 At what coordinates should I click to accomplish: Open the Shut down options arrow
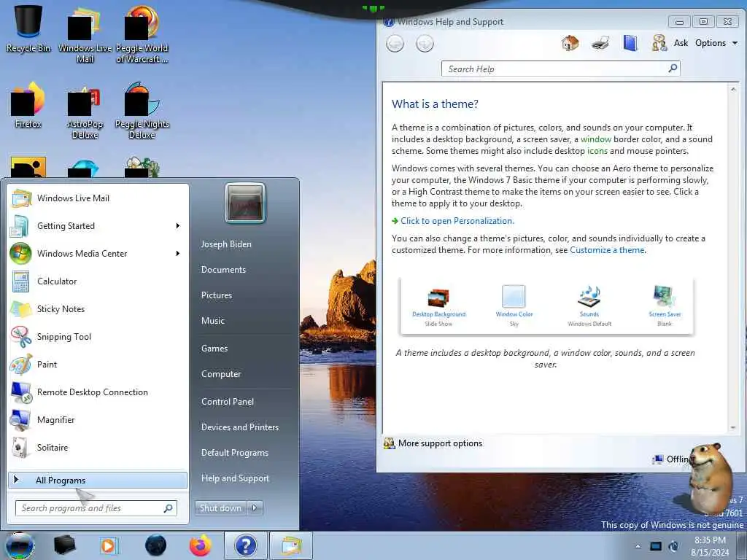pos(255,508)
